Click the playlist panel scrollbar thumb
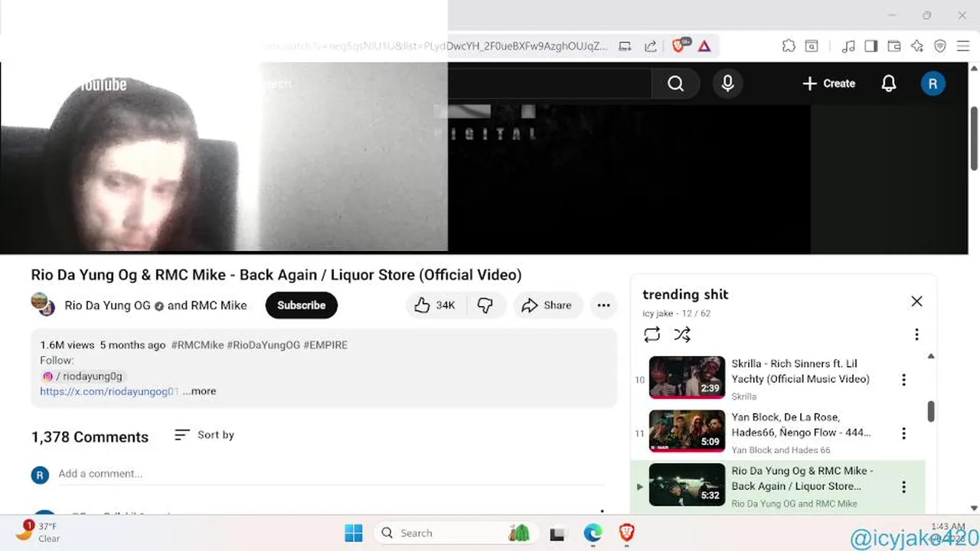Image resolution: width=980 pixels, height=551 pixels. (x=931, y=411)
